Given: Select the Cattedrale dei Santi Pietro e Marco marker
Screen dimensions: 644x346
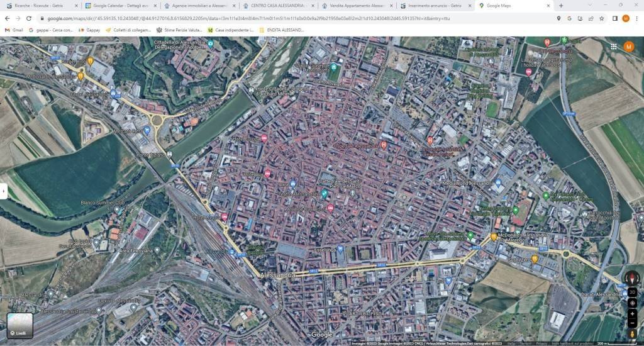Looking at the screenshot, I should tap(352, 193).
